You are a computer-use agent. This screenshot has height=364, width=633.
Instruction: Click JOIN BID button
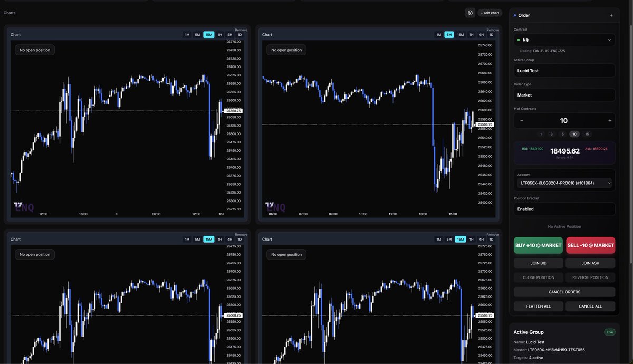539,263
